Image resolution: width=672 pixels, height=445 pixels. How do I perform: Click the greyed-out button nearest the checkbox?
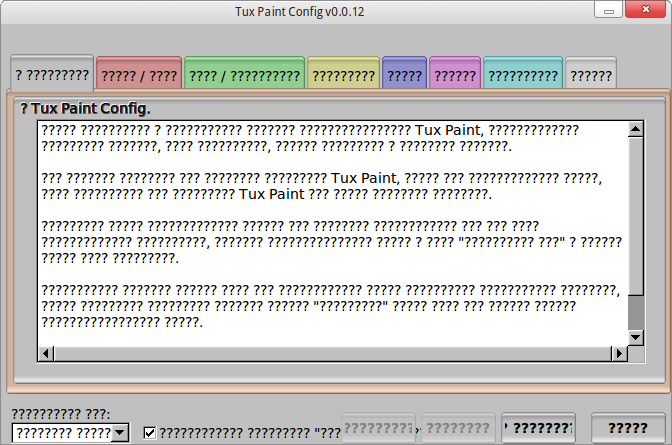(378, 428)
